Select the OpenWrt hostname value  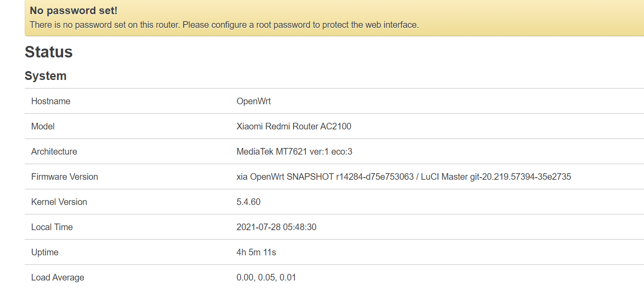pyautogui.click(x=254, y=101)
